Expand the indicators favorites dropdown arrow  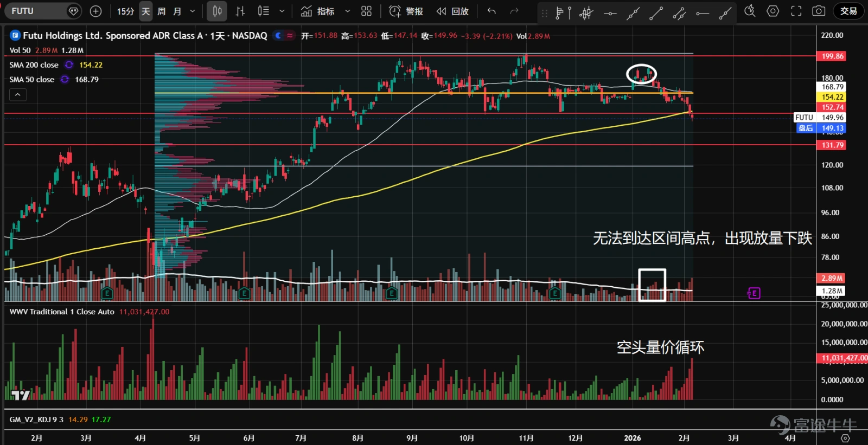[x=347, y=11]
